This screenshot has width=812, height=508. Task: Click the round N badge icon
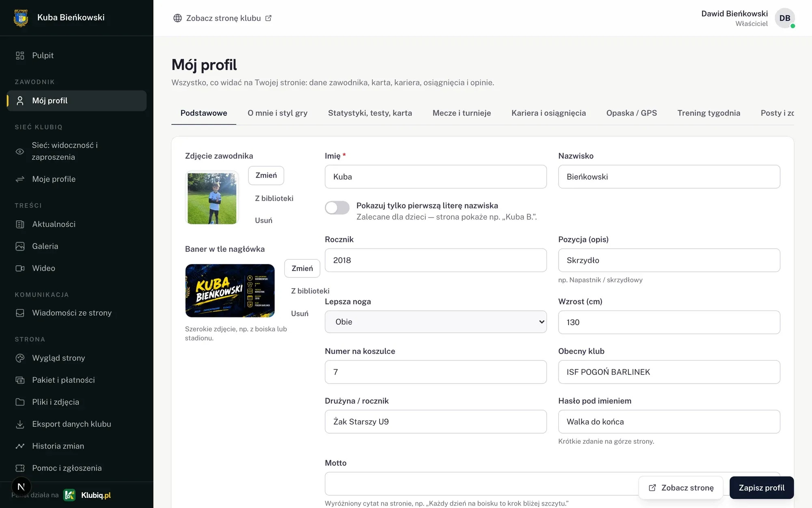[x=22, y=486]
